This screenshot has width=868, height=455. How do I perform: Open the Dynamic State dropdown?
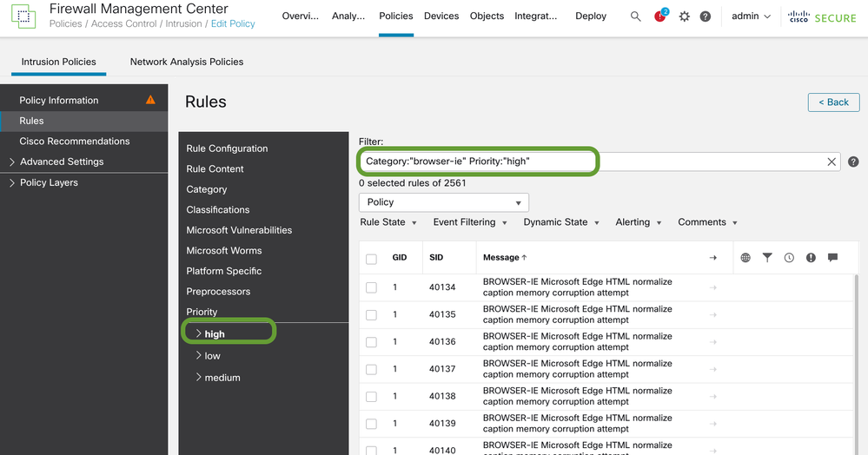(561, 222)
